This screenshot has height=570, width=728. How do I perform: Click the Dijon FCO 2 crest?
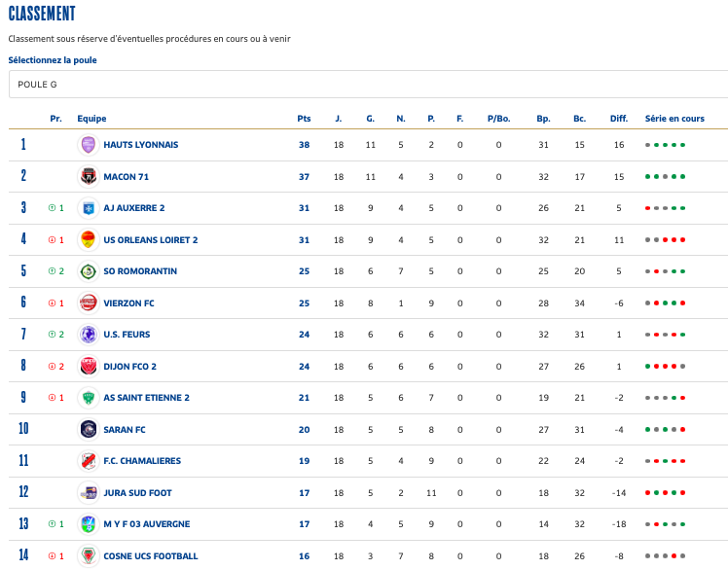tap(88, 367)
